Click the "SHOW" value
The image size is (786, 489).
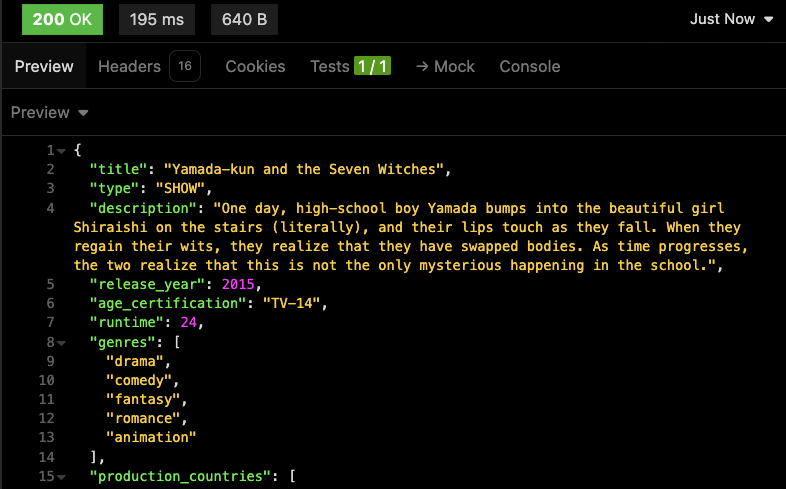(x=180, y=188)
